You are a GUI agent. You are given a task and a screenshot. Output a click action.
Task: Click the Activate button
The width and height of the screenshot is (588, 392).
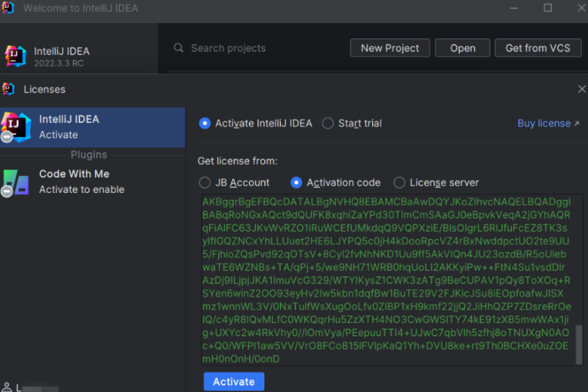tap(234, 381)
